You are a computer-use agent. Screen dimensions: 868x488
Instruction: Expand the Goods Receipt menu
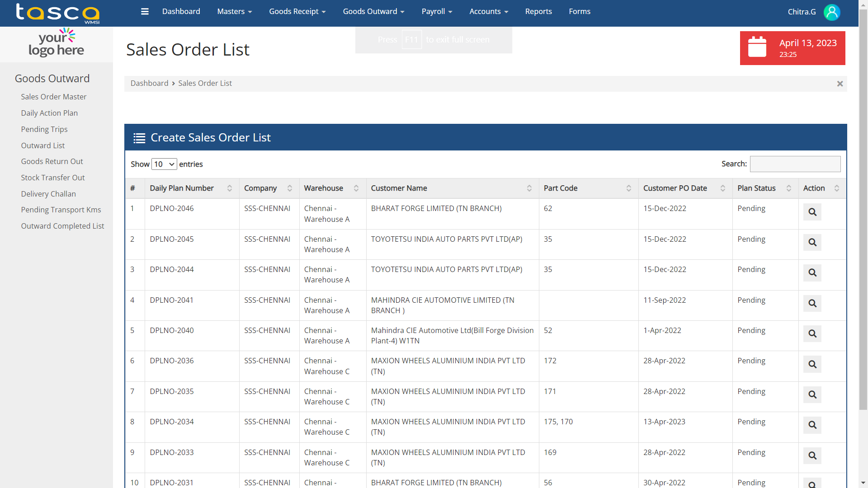point(297,12)
